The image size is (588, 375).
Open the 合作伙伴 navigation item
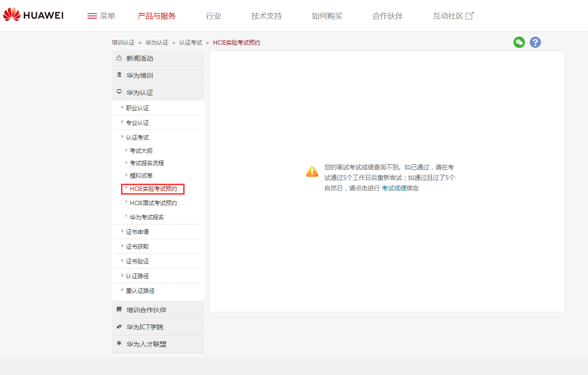(388, 16)
